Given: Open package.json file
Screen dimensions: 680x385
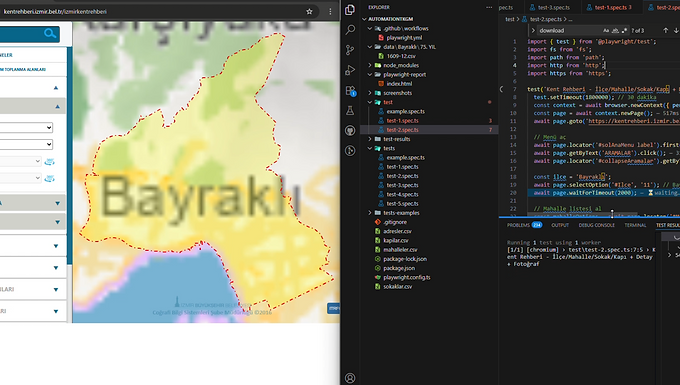Looking at the screenshot, I should 399,268.
